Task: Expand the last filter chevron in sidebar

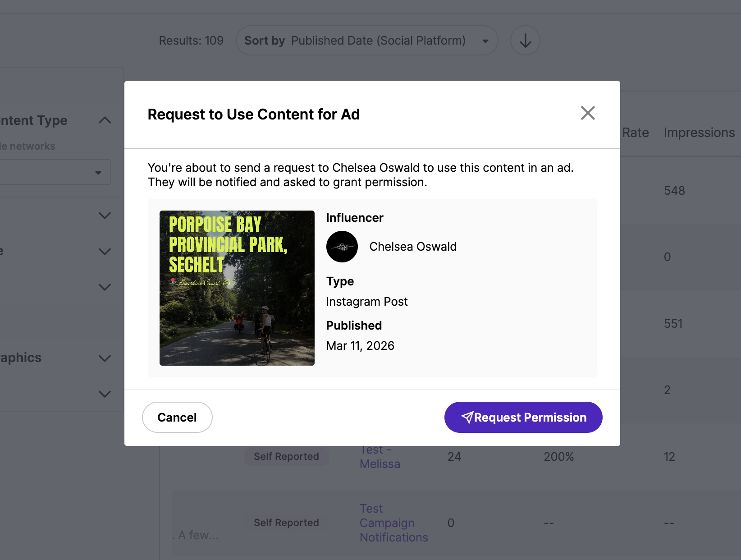Action: click(105, 394)
